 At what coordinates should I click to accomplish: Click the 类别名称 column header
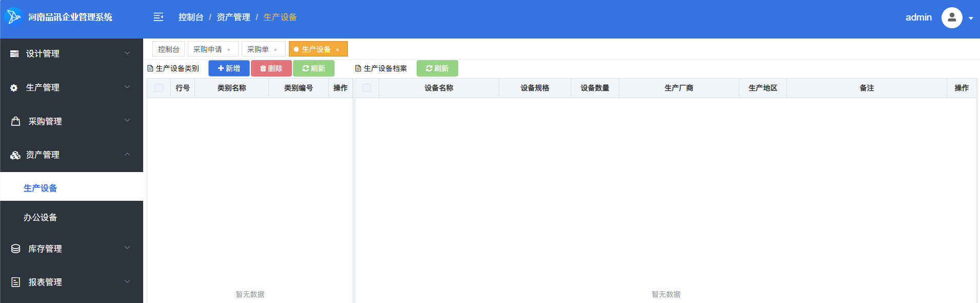tap(231, 88)
